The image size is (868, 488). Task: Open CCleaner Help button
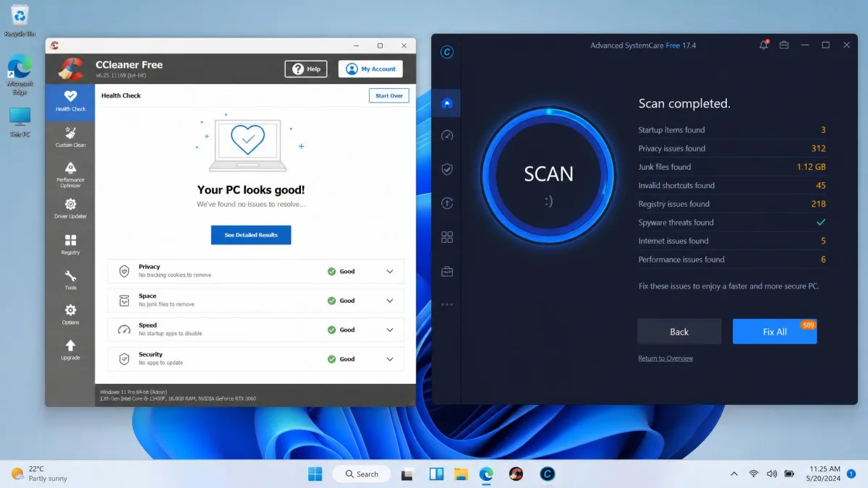[306, 69]
